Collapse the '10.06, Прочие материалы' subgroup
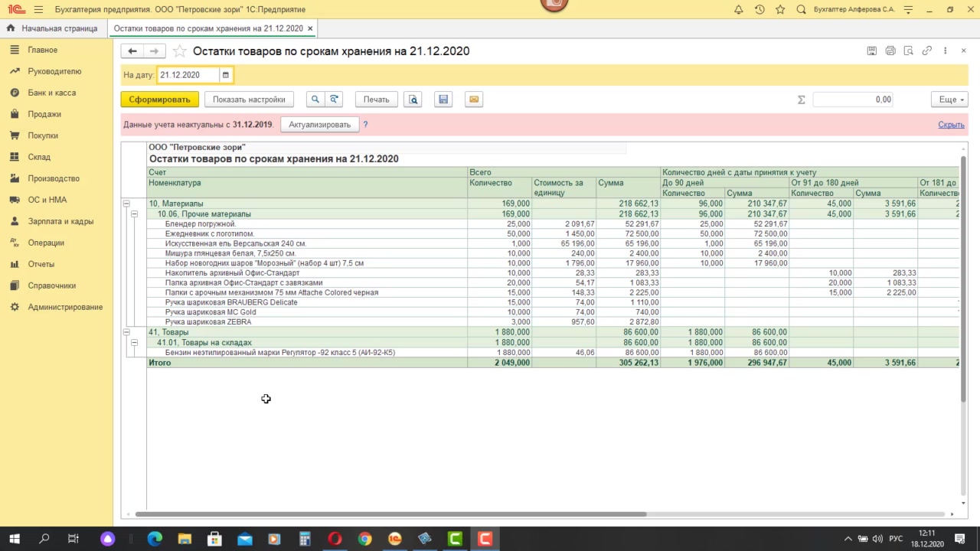 [x=134, y=214]
